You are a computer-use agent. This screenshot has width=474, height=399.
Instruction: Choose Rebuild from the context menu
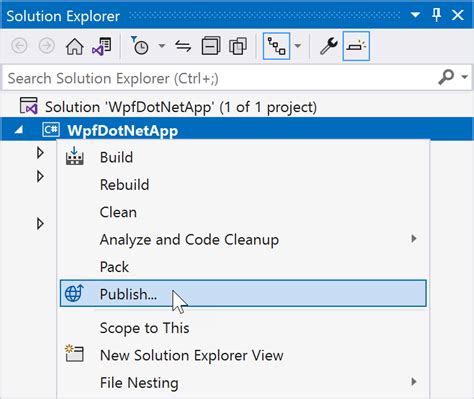click(243, 185)
